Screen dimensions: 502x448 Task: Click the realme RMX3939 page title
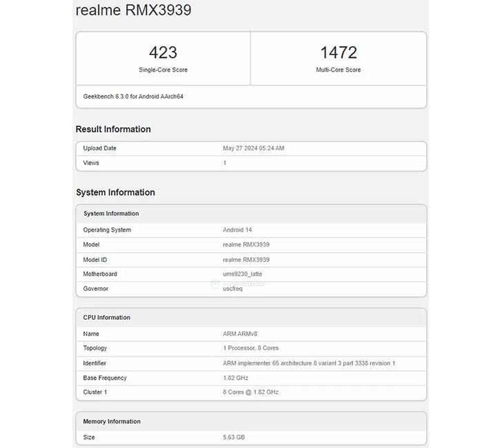pyautogui.click(x=133, y=10)
